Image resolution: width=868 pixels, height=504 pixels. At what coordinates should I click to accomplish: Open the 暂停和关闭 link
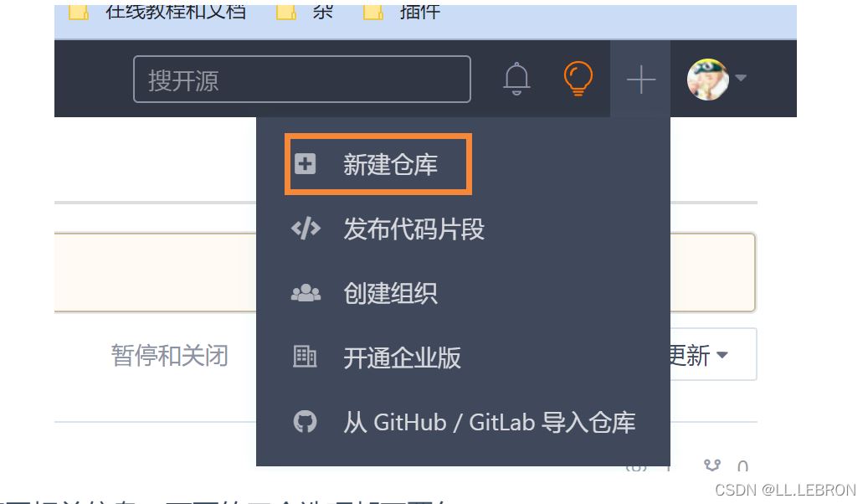[170, 355]
